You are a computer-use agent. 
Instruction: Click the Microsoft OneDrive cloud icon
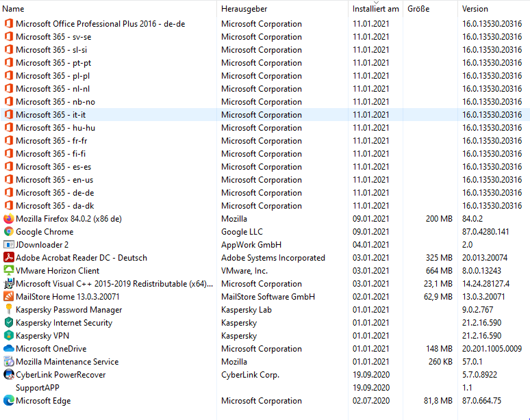tap(9, 348)
